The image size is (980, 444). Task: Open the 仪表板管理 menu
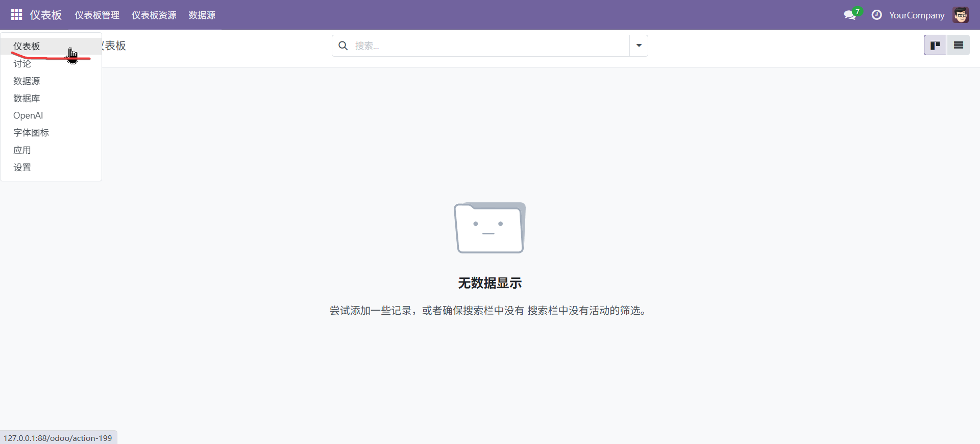point(97,15)
